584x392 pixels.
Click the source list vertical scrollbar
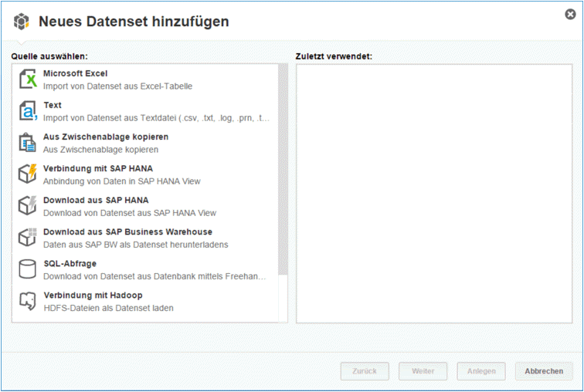(283, 170)
